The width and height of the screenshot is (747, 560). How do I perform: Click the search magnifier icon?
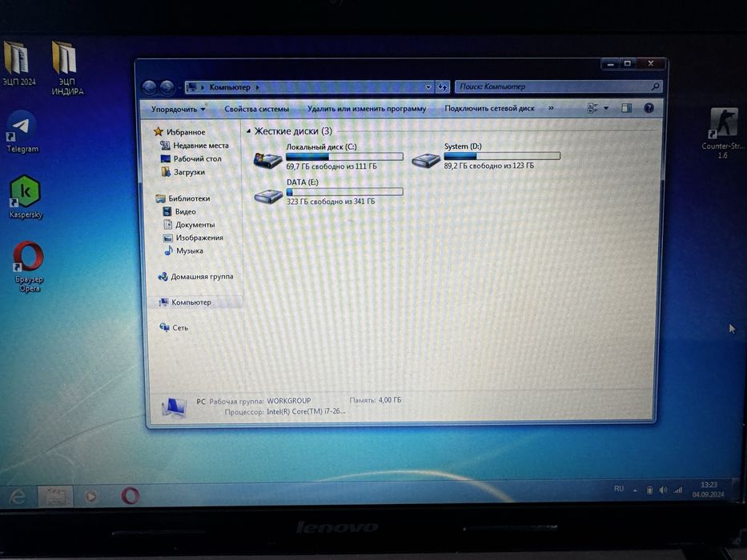tap(655, 86)
